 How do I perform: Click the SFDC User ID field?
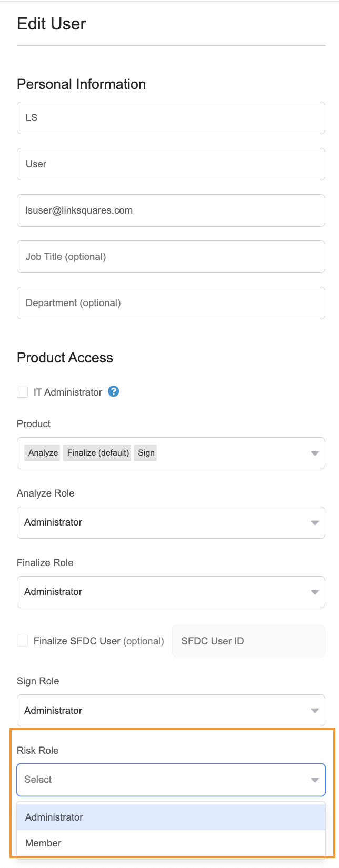point(248,641)
